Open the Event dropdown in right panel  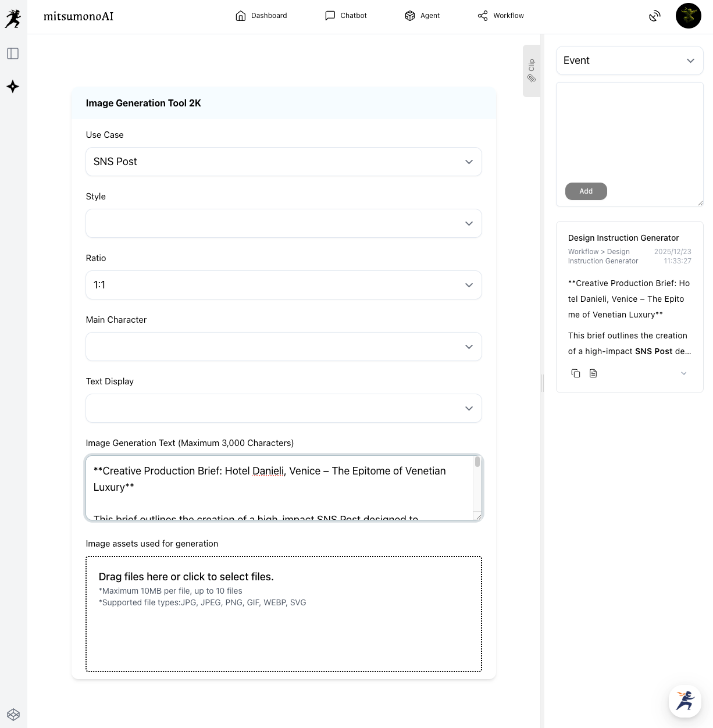629,60
